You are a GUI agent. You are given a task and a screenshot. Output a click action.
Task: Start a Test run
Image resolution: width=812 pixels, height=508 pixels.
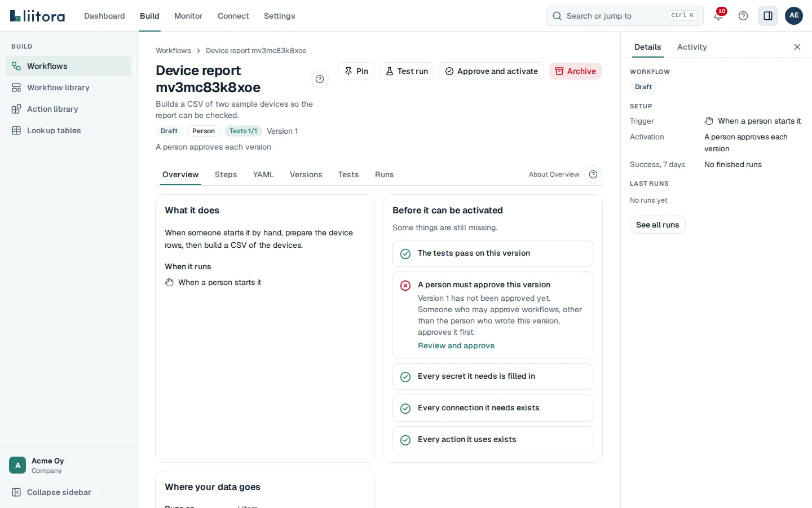(407, 71)
